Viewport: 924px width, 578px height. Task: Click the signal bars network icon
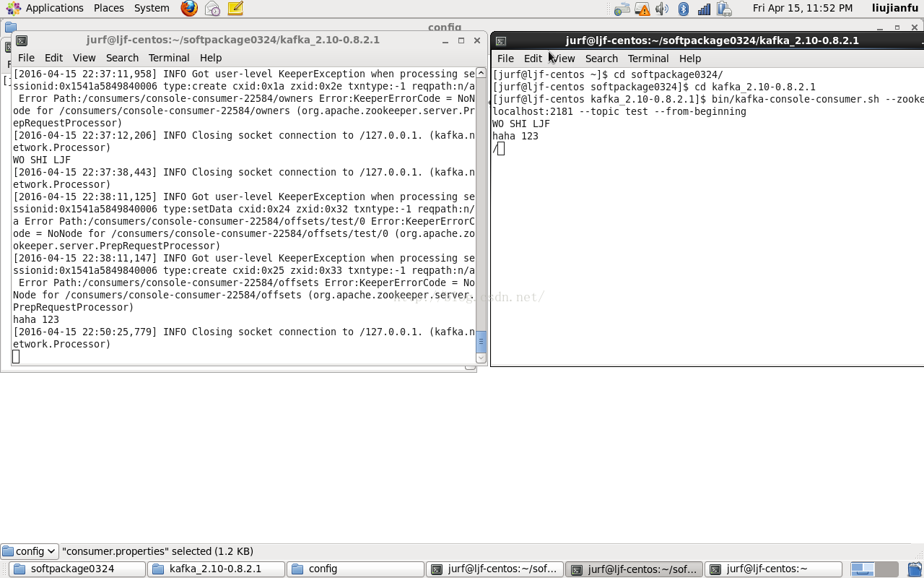pyautogui.click(x=704, y=9)
